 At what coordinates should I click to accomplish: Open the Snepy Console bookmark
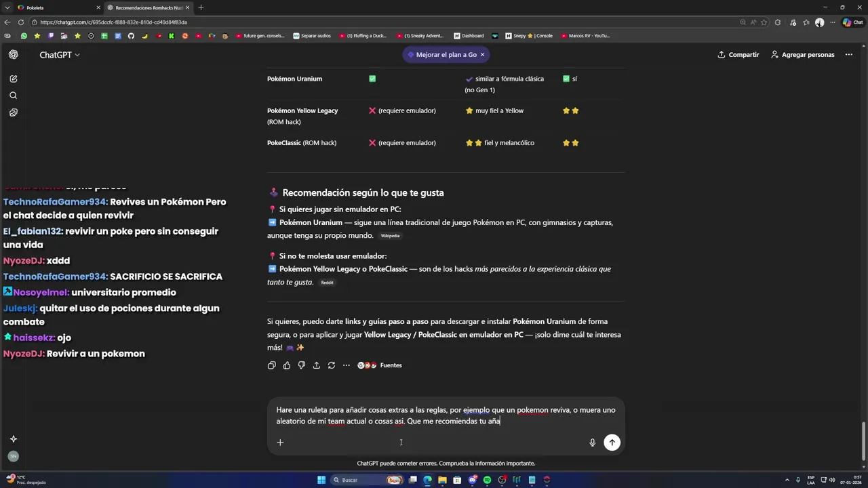pos(529,36)
